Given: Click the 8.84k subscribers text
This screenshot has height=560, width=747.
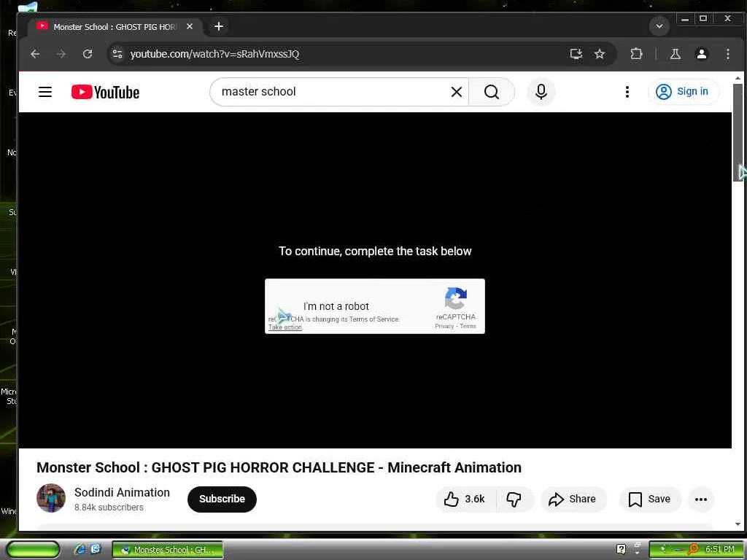Looking at the screenshot, I should click(x=109, y=507).
